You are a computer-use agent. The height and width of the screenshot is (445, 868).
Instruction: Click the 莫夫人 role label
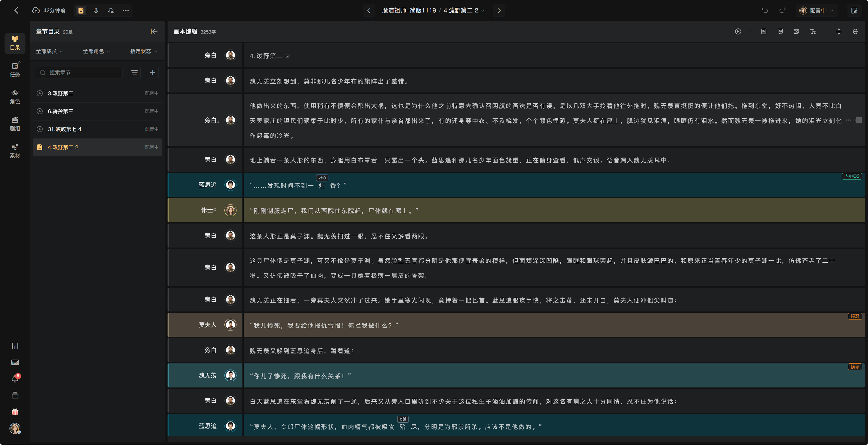208,325
